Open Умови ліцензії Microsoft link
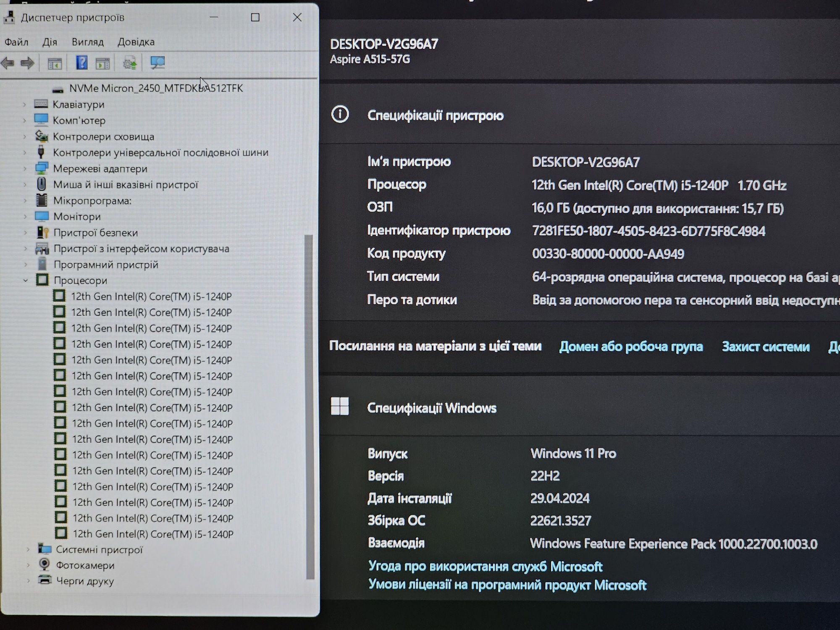 pos(507,585)
